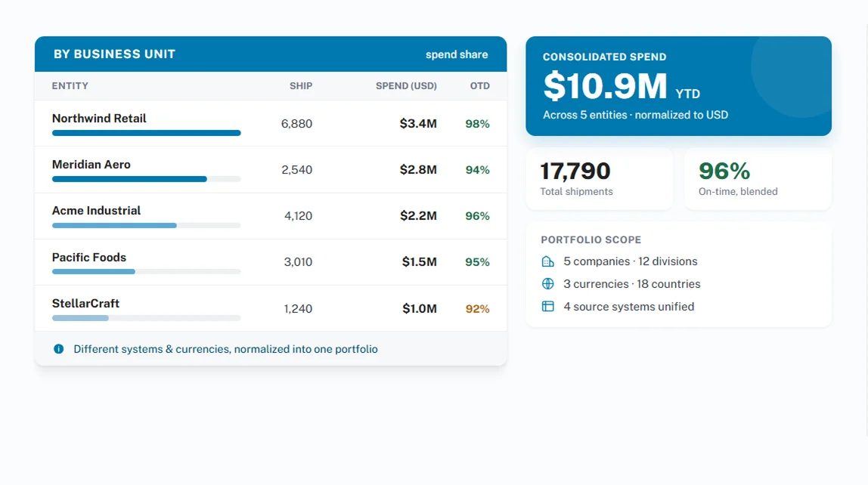Click the 'BY BUSINESS UNIT' panel title
Viewport: 868px width, 485px height.
click(115, 54)
